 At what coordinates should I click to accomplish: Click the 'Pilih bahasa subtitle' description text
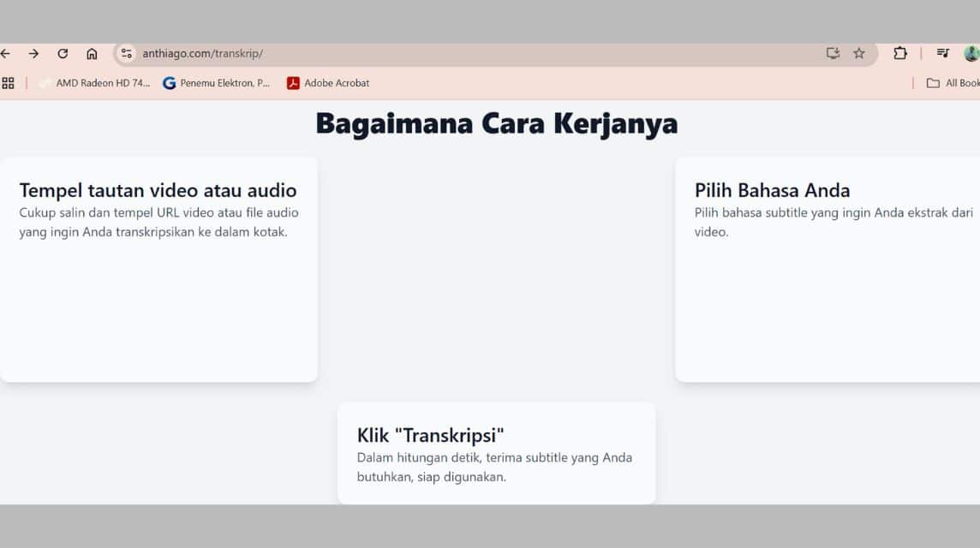tap(834, 222)
